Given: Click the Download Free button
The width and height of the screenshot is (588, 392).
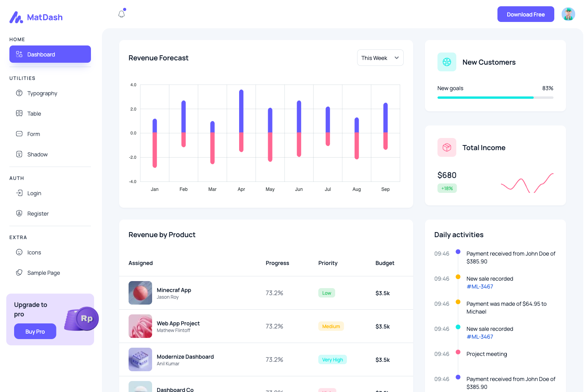Looking at the screenshot, I should point(526,14).
